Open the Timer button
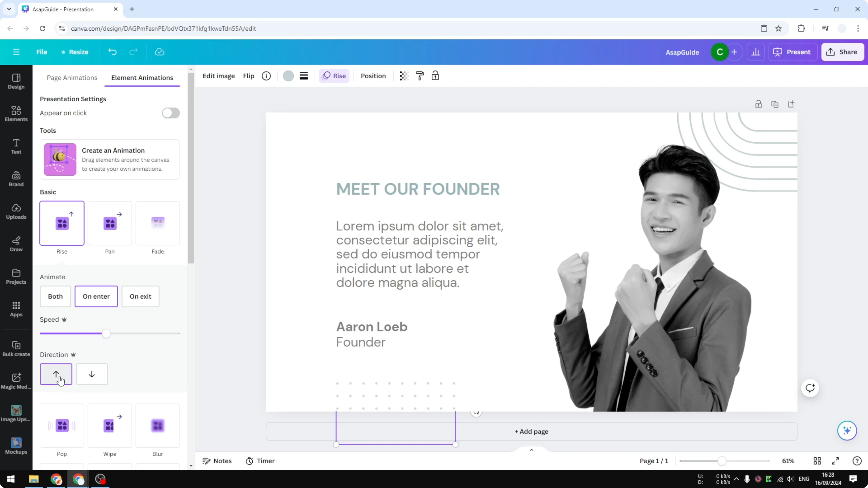Image resolution: width=868 pixels, height=488 pixels. (x=260, y=461)
